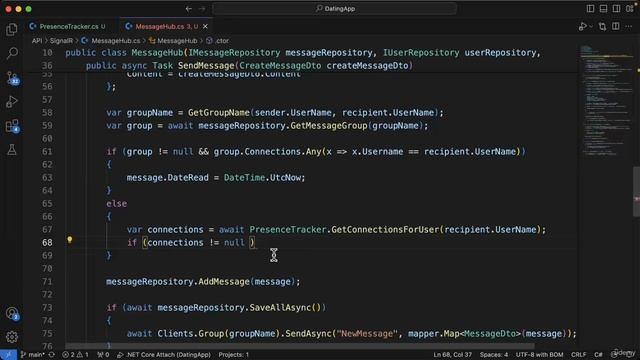Open the run button dropdown arrow

[x=591, y=27]
